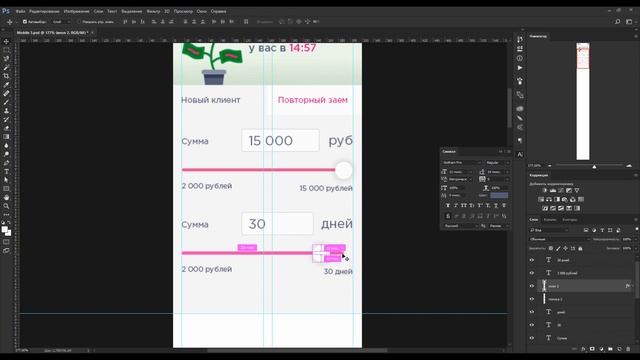Screen dimensions: 640x360
Task: Select the History Brush tool
Action: pyautogui.click(x=6, y=120)
